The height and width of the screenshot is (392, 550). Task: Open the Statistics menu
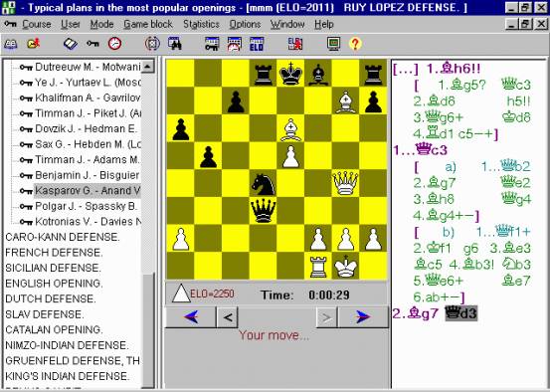click(x=201, y=24)
